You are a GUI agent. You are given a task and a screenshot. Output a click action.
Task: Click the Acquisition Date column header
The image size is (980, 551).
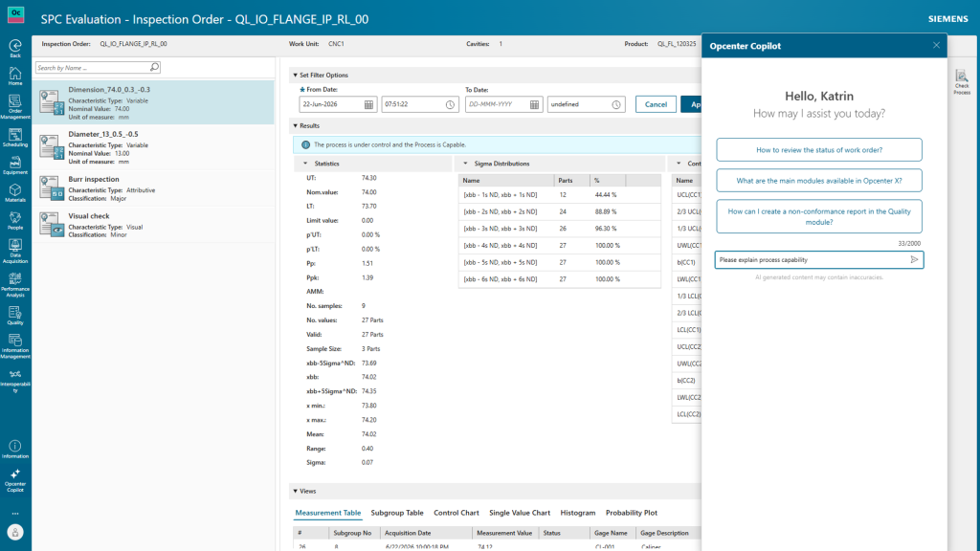426,533
